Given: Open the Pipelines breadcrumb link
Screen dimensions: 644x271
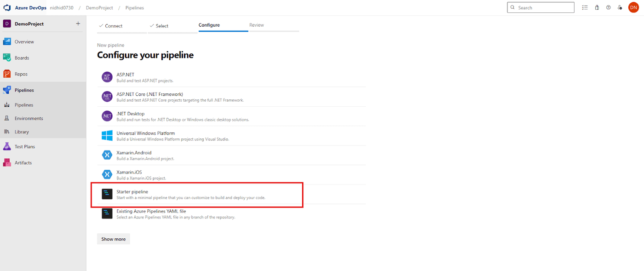Looking at the screenshot, I should tap(134, 8).
